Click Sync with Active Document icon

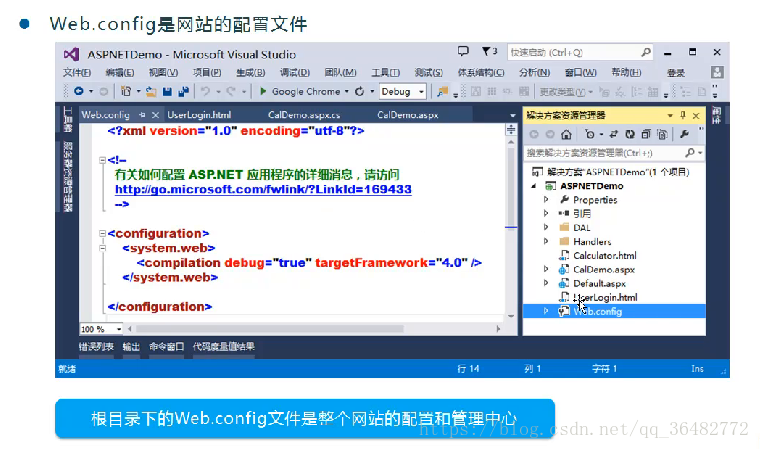614,134
